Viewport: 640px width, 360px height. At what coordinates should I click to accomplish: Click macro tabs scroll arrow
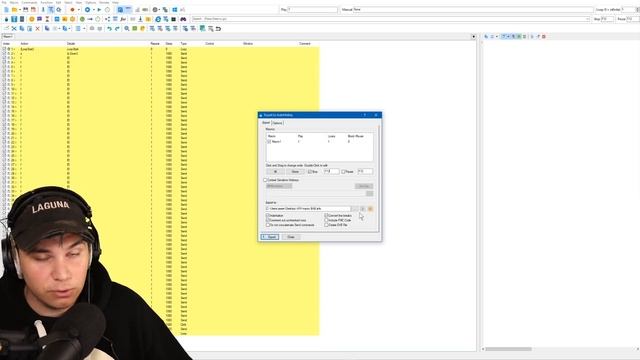point(473,37)
